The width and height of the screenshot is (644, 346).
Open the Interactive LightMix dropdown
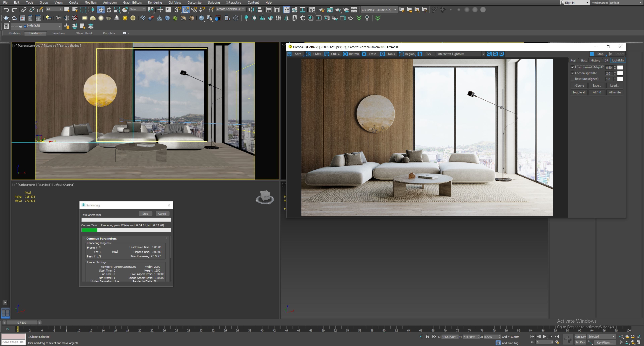pos(483,54)
